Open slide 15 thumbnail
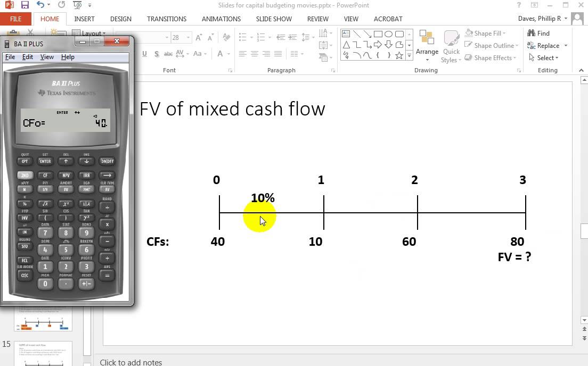Image resolution: width=588 pixels, height=366 pixels. click(x=43, y=353)
